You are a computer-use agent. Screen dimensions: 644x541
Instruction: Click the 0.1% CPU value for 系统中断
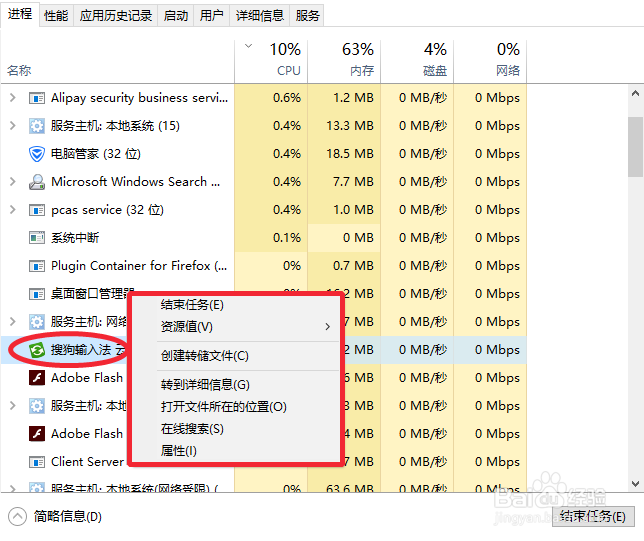[287, 238]
